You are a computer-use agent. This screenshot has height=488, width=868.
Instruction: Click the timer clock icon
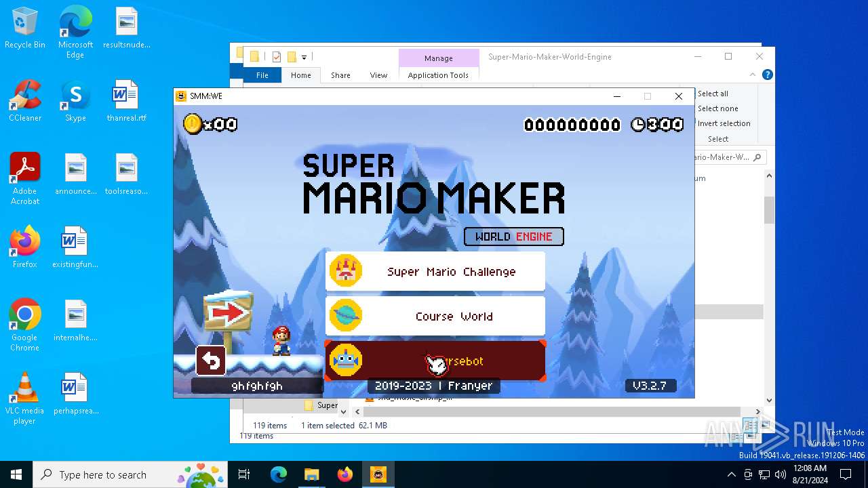638,125
